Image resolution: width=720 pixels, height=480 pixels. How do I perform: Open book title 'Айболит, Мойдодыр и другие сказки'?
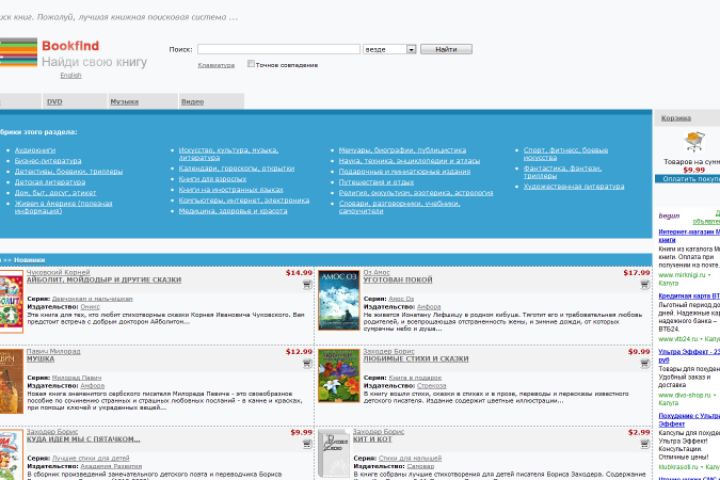(x=104, y=280)
